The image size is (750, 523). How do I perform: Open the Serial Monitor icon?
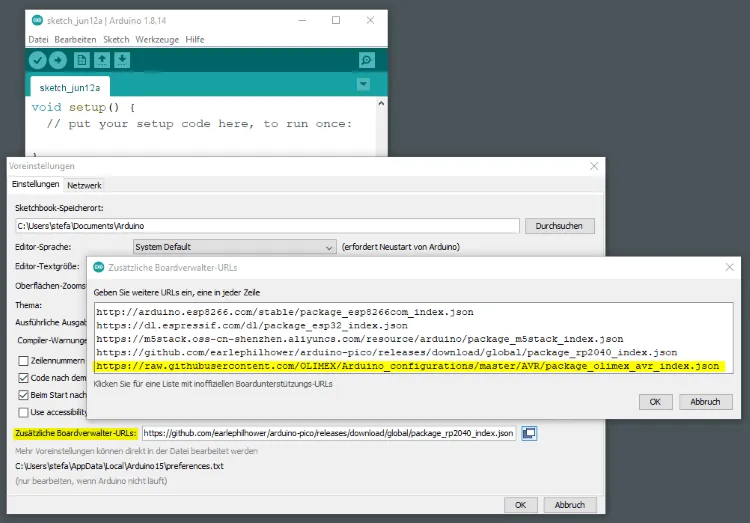367,60
